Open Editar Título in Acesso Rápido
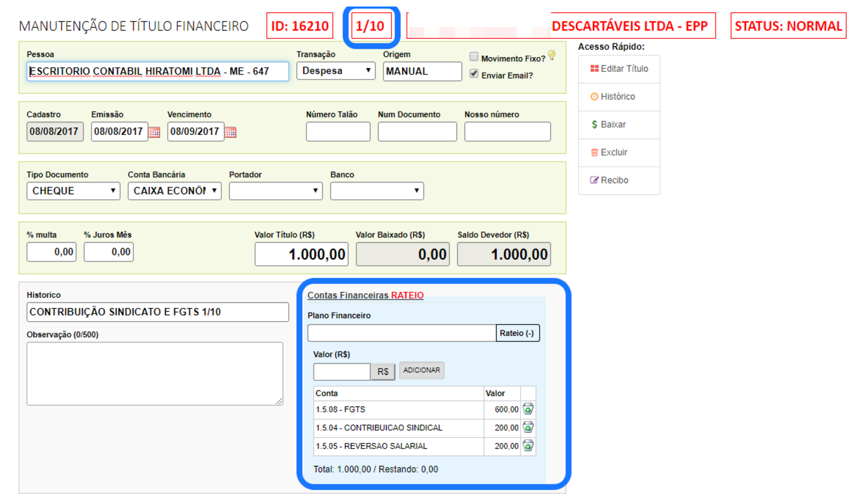 619,69
